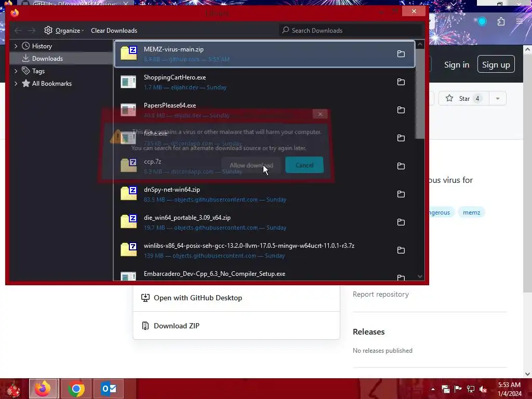
Task: Select History in the Library sidebar
Action: [42, 46]
